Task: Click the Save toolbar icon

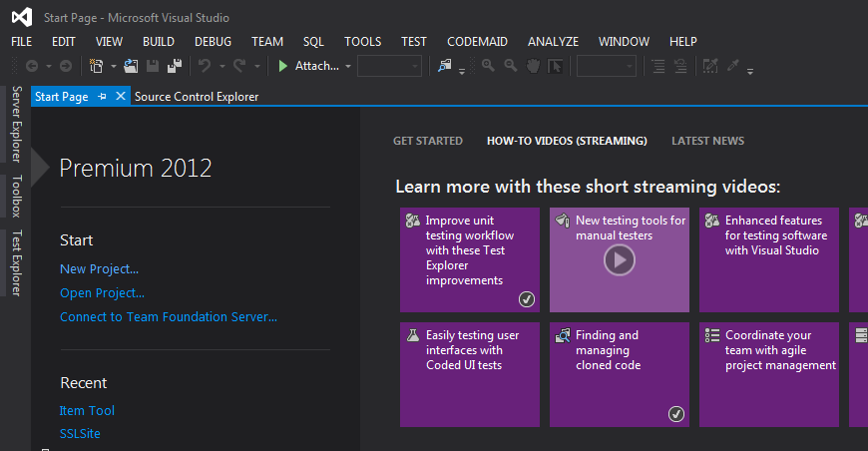Action: (153, 67)
